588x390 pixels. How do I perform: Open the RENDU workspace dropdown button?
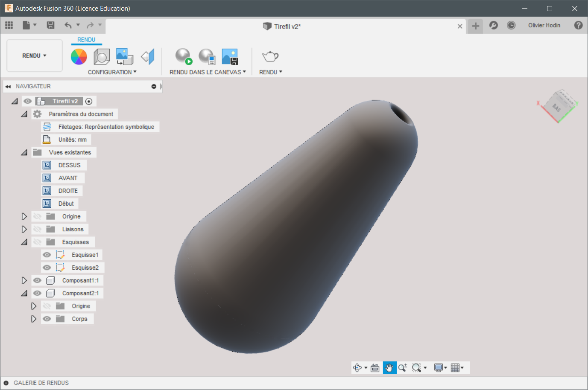point(35,56)
